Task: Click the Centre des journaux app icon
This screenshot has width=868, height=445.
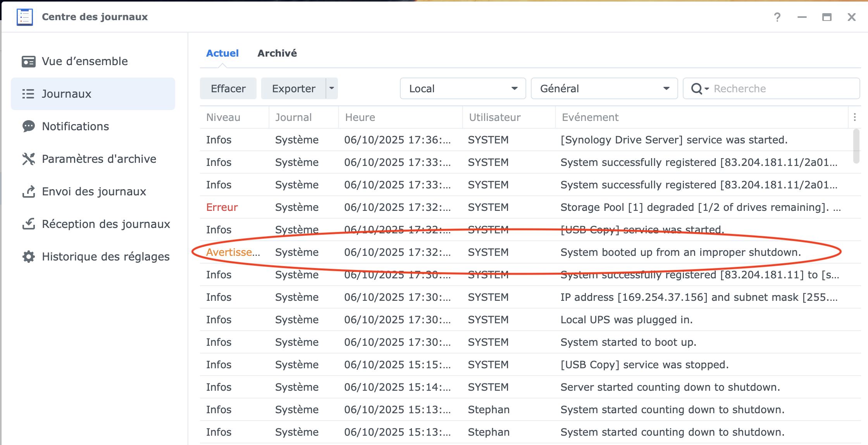Action: coord(25,17)
